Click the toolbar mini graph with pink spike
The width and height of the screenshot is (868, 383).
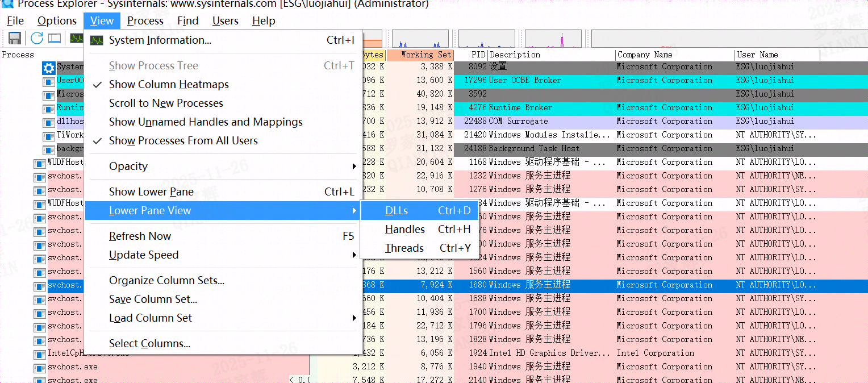553,39
